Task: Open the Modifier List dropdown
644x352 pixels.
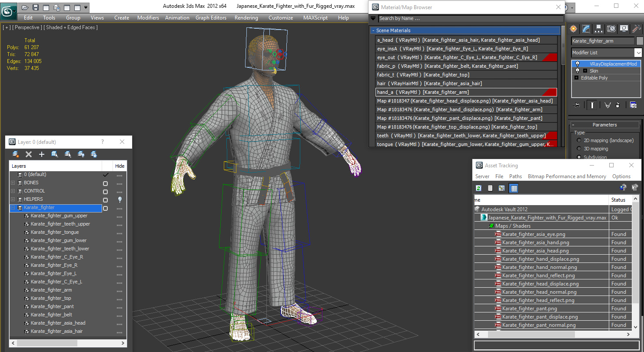Action: point(638,53)
